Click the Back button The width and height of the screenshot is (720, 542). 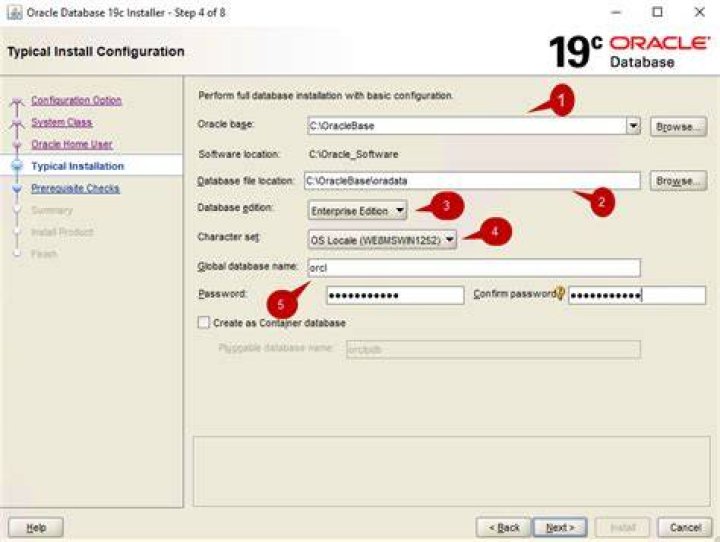pos(504,527)
